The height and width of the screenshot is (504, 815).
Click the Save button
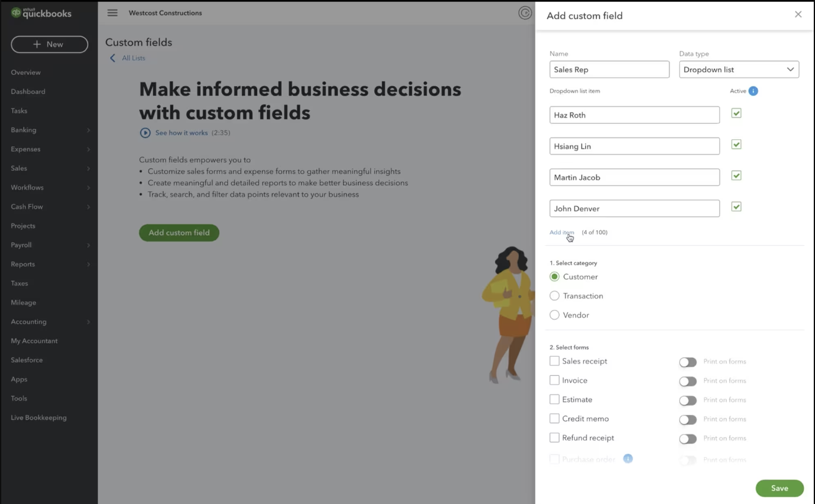point(779,488)
